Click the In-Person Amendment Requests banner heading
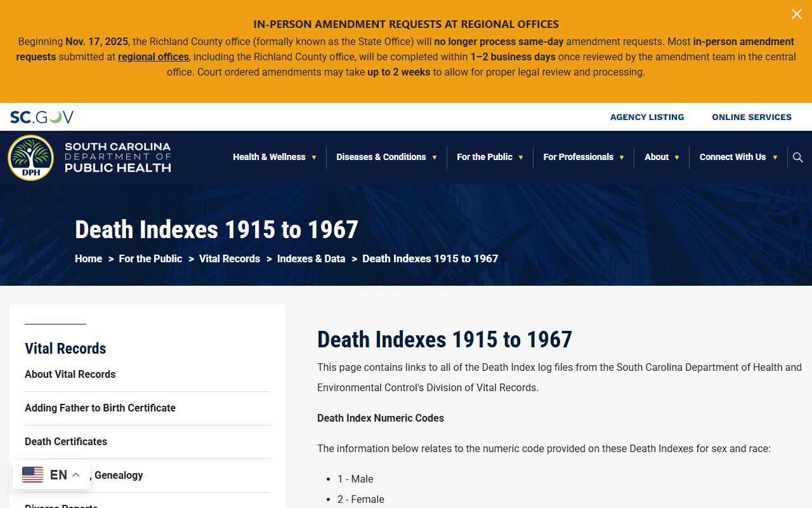This screenshot has width=812, height=508. point(406,24)
